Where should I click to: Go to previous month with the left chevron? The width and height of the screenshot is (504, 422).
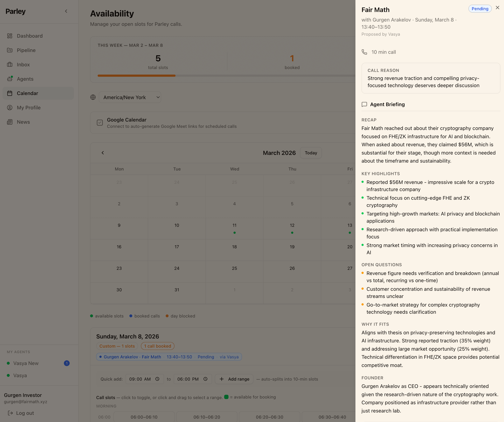pyautogui.click(x=103, y=153)
